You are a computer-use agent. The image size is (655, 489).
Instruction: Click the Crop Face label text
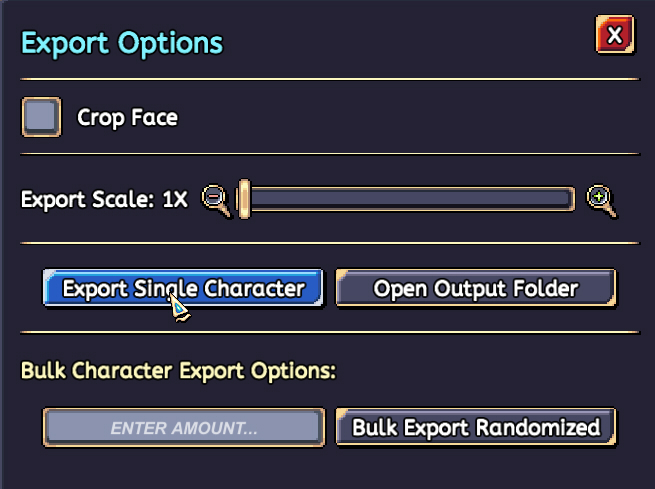[127, 118]
